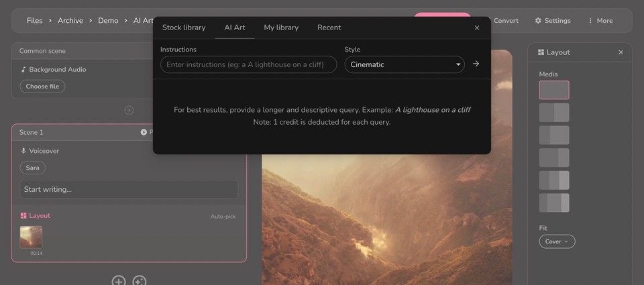Image resolution: width=644 pixels, height=285 pixels.
Task: Switch to the Recent tab
Action: point(329,27)
